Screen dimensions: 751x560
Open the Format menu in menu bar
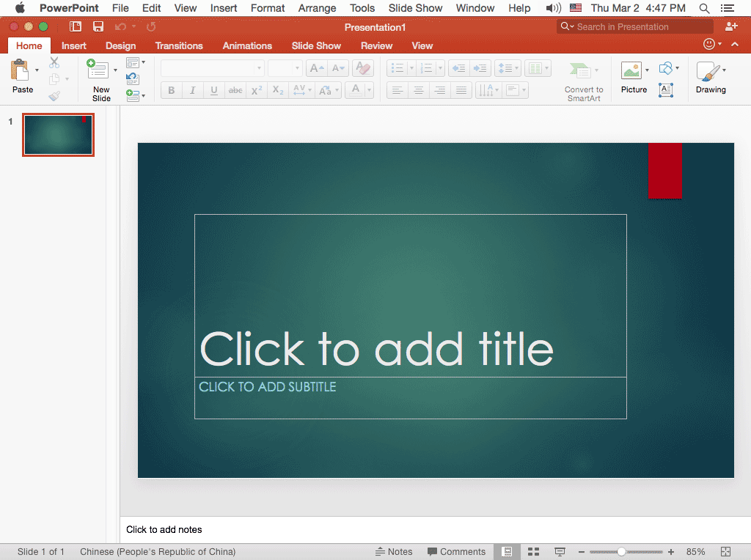268,8
